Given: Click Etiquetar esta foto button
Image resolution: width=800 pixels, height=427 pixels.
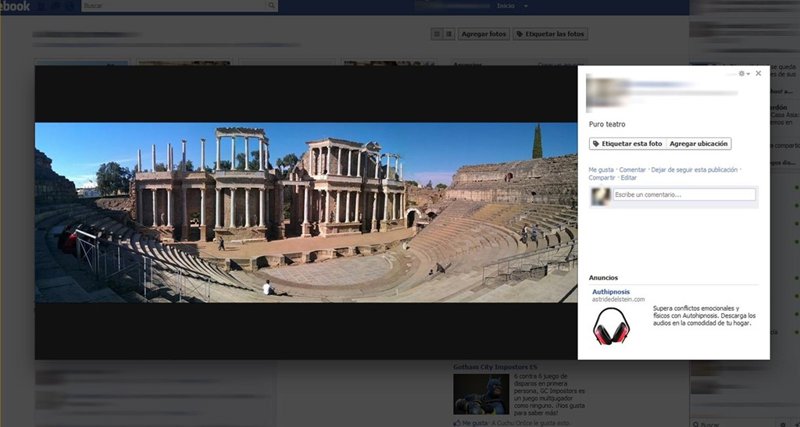Looking at the screenshot, I should click(x=627, y=144).
